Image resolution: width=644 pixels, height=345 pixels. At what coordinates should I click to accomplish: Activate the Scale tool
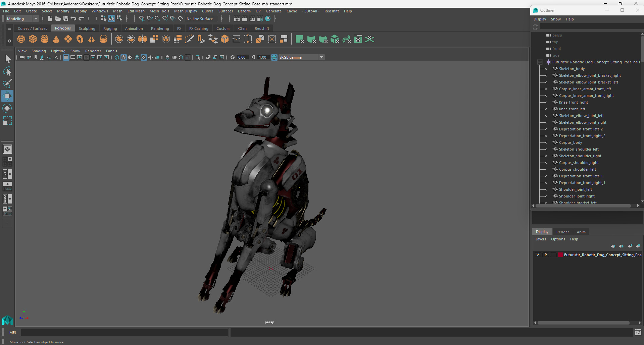coord(7,121)
